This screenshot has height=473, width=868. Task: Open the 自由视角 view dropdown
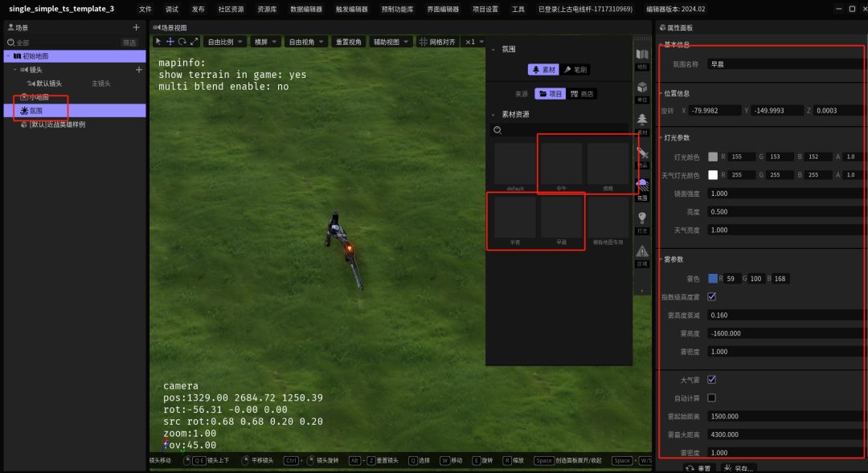point(306,42)
